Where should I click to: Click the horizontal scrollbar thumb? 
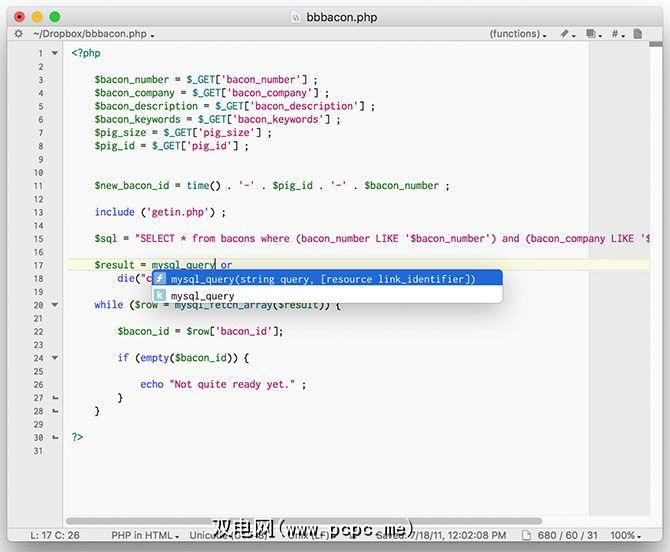304,521
